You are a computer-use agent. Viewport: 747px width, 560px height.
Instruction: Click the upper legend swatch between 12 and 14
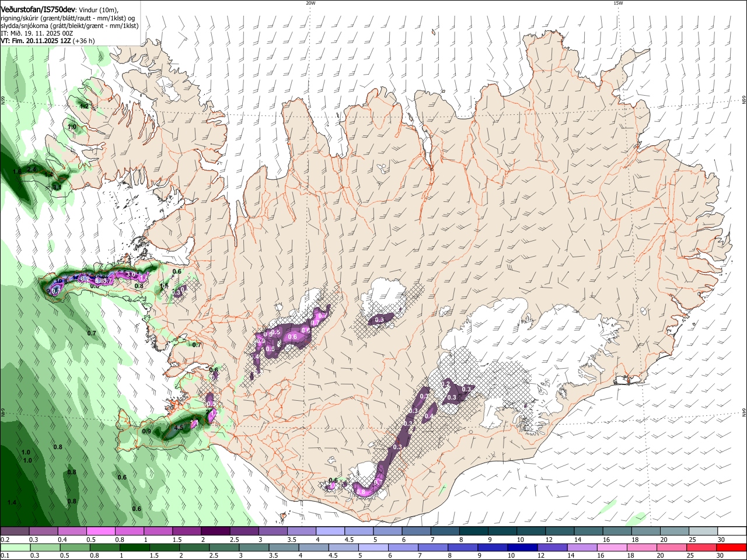[x=560, y=531]
